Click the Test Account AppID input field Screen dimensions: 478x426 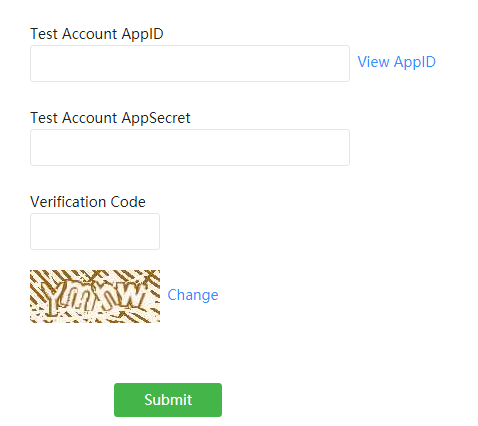[x=190, y=63]
